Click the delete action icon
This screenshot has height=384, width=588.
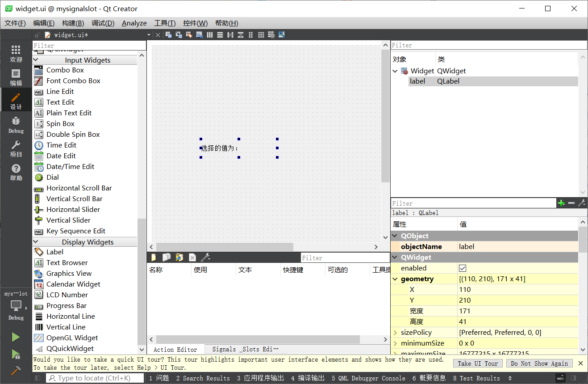tap(192, 257)
